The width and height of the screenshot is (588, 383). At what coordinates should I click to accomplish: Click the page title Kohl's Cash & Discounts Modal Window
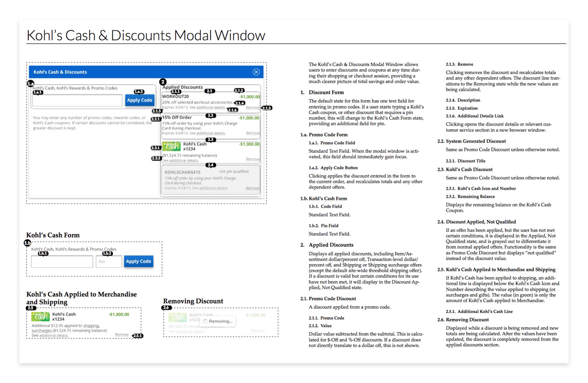point(146,35)
